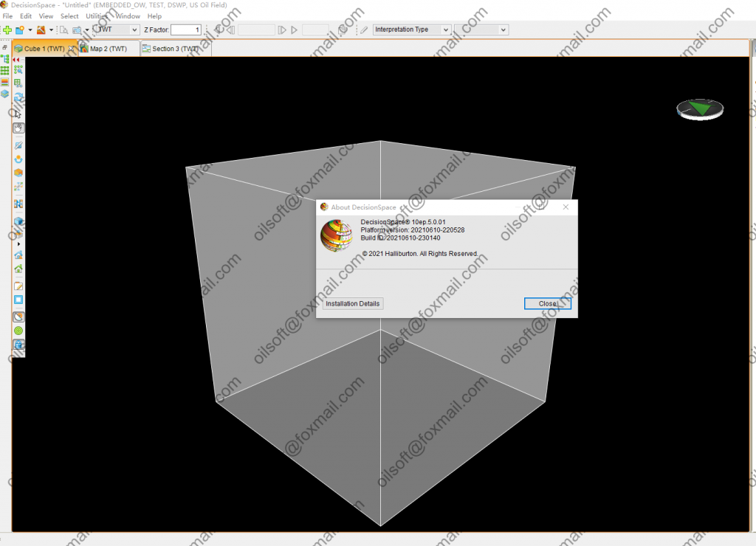
Task: Click the green house home icon
Action: (x=18, y=269)
